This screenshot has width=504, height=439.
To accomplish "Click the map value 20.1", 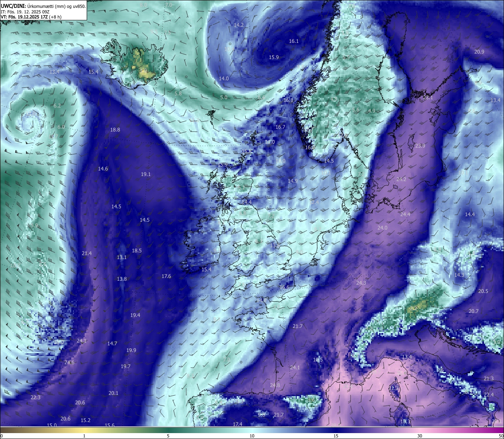I will click(x=113, y=393).
